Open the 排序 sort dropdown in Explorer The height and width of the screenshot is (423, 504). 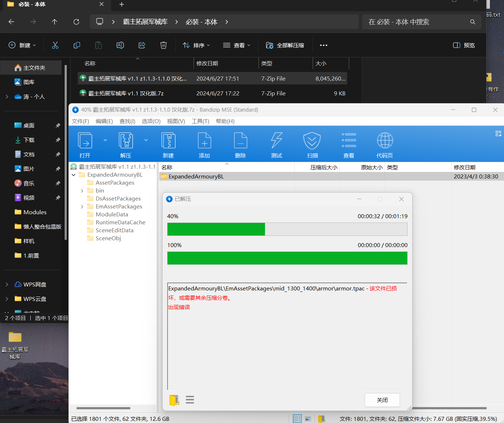click(196, 45)
